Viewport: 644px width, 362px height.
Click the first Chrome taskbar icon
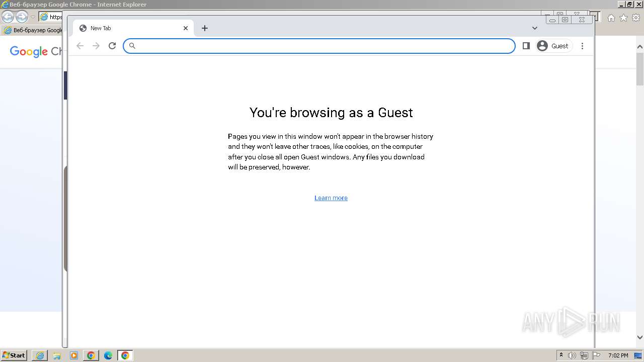pyautogui.click(x=91, y=355)
